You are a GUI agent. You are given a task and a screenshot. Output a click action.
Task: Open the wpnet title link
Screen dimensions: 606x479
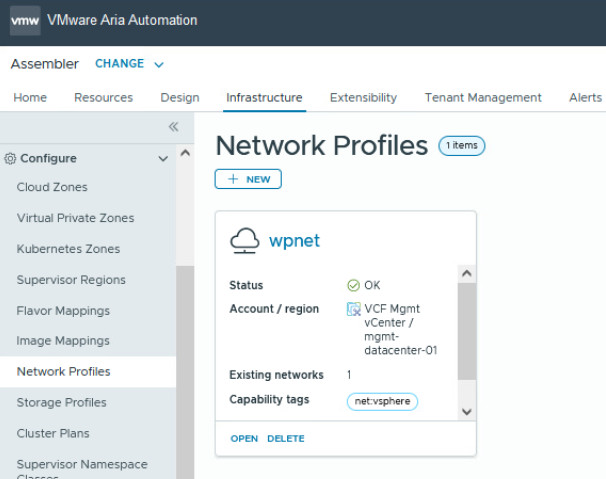coord(294,240)
